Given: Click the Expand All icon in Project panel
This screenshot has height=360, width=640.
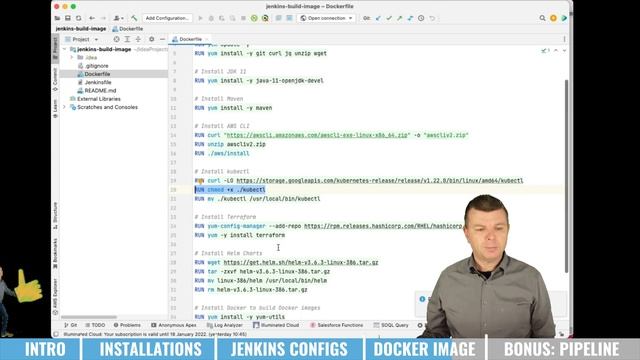Looking at the screenshot, I should tap(127, 39).
